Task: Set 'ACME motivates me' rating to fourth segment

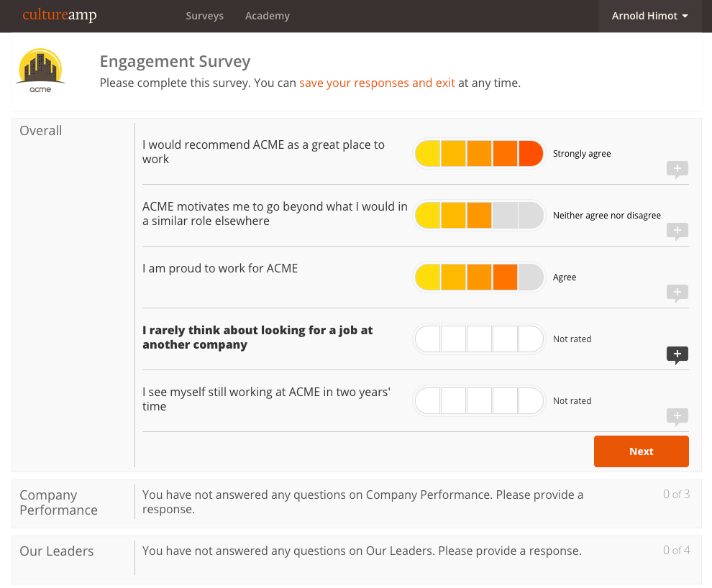Action: coord(505,215)
